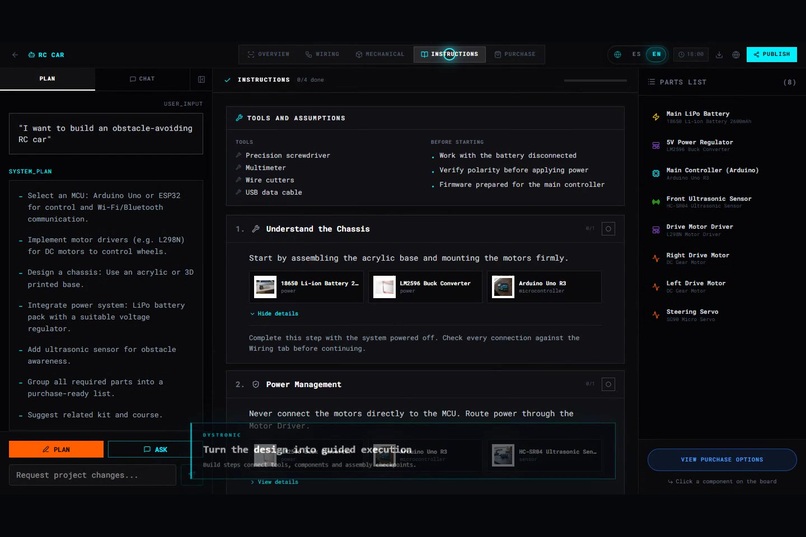Screen dimensions: 806x537
Task: Click the Understand the Chassis wrench icon
Action: [255, 229]
